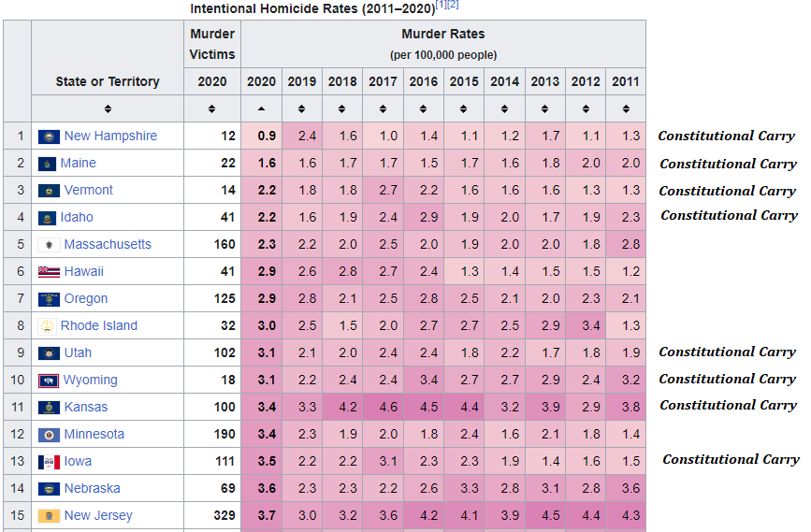Screen dimensions: 811x532
Task: Open the New Hampshire link
Action: (110, 136)
